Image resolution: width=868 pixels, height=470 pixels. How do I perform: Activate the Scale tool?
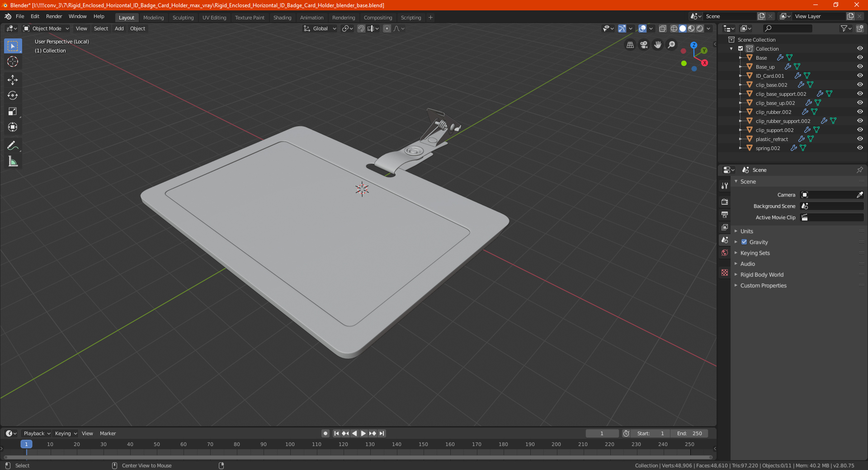pos(13,112)
